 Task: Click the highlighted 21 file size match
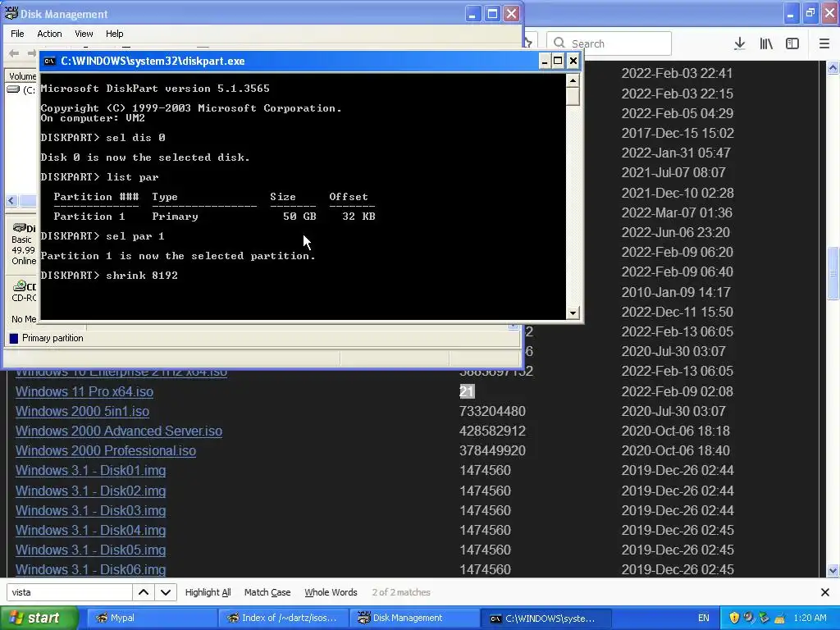[467, 391]
